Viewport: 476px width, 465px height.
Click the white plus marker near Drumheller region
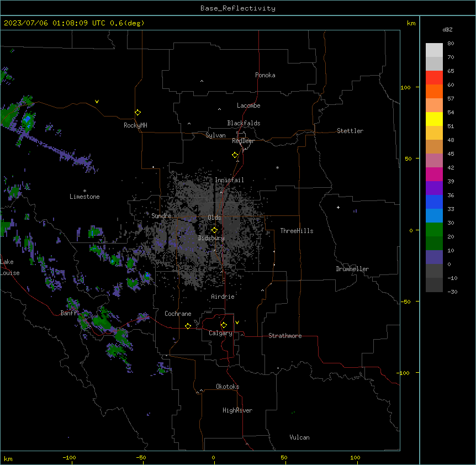(338, 207)
